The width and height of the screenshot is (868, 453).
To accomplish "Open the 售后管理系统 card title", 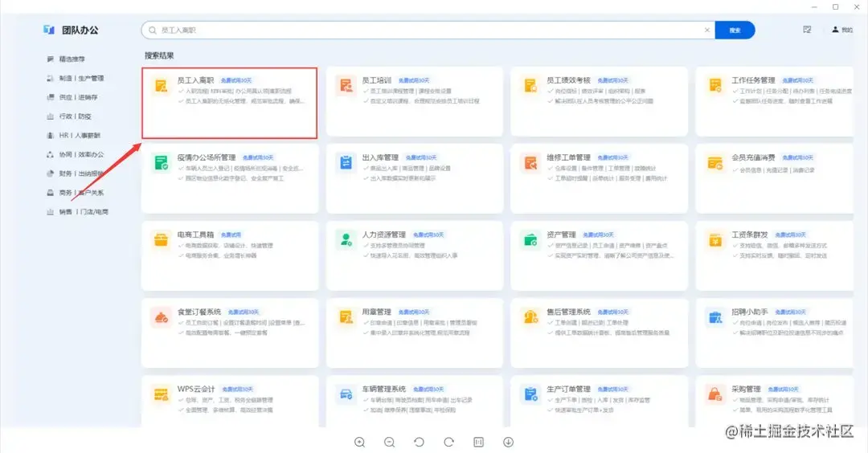I will 568,312.
